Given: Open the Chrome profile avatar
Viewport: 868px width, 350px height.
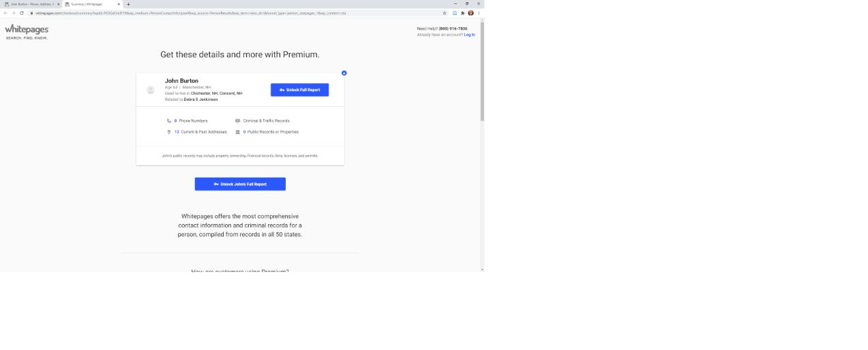Looking at the screenshot, I should (x=470, y=13).
